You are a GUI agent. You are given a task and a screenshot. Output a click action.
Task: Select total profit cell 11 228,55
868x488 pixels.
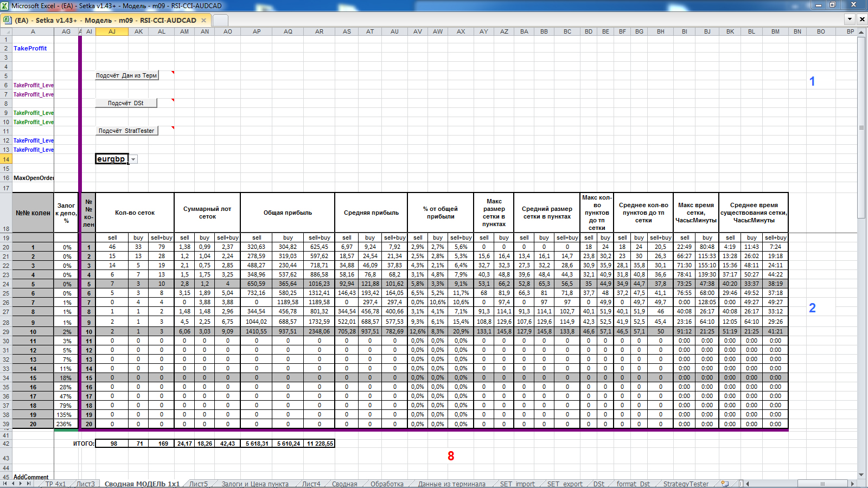pyautogui.click(x=320, y=444)
